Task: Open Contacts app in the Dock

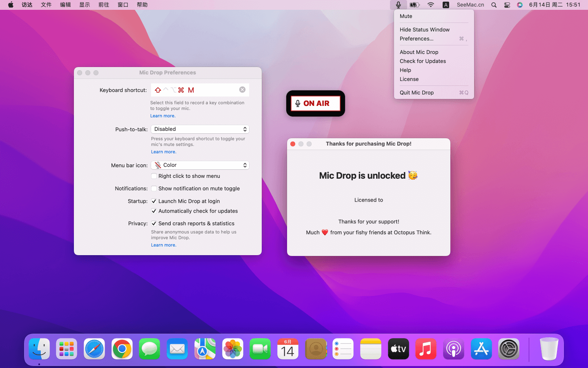Action: click(316, 349)
